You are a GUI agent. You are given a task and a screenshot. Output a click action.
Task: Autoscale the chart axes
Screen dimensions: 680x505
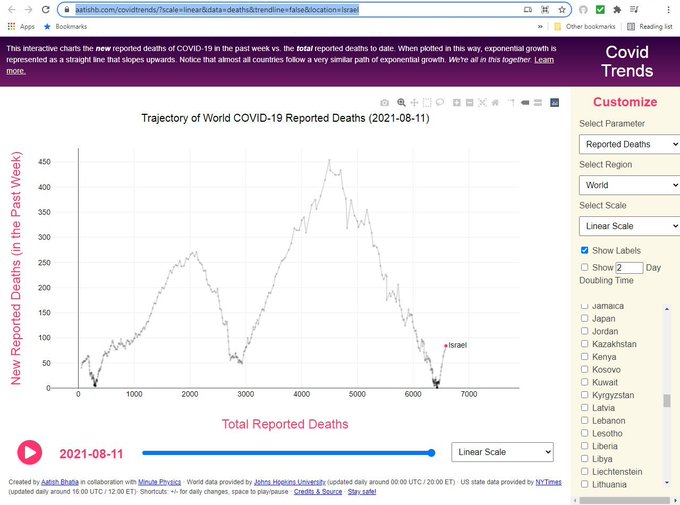coord(482,102)
